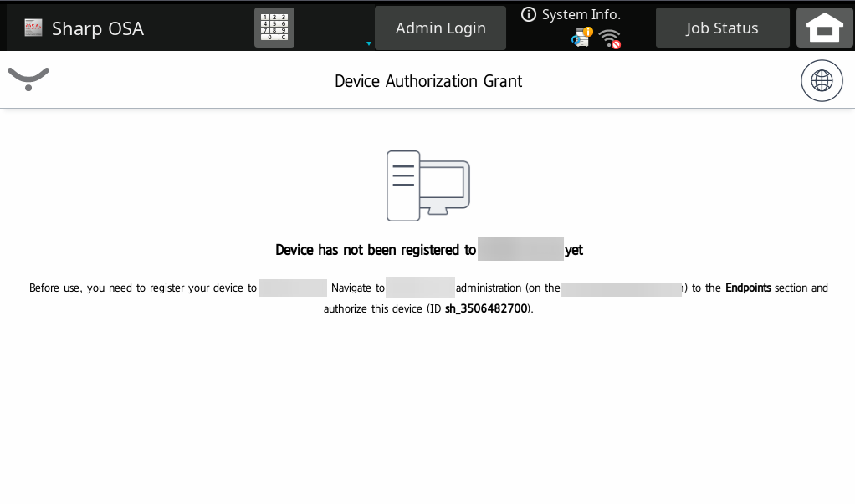Click the 'Device has not been registered' message

click(376, 250)
